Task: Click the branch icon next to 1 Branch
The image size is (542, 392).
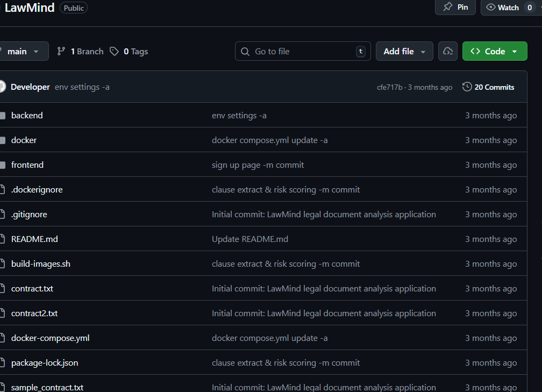Action: 61,51
